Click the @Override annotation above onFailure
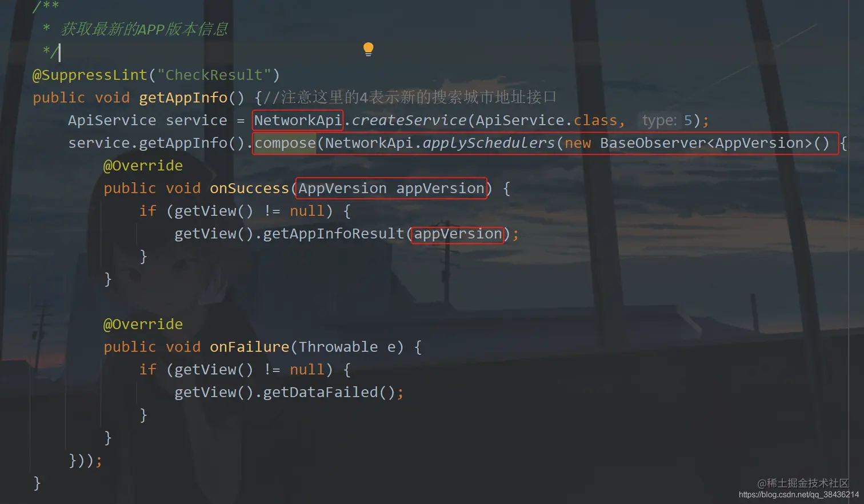This screenshot has height=504, width=864. 143,324
